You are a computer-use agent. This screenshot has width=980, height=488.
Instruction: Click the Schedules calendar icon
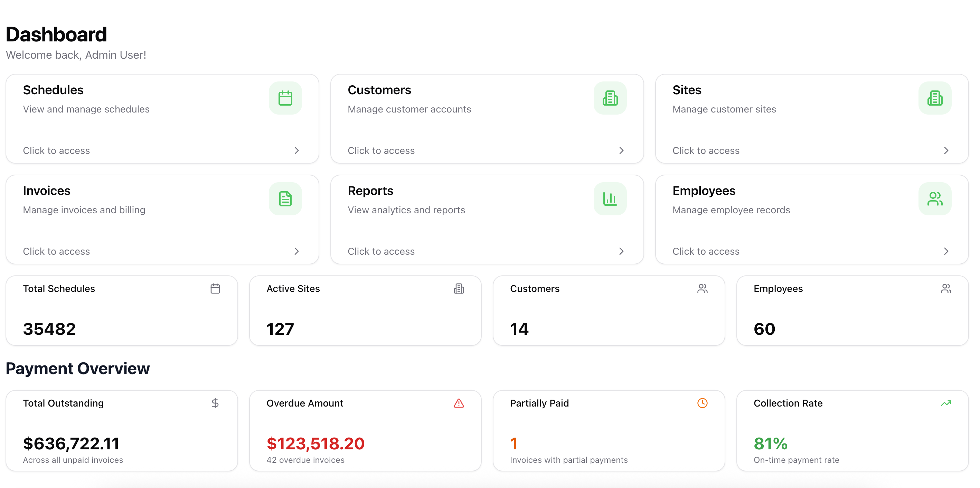pyautogui.click(x=285, y=98)
